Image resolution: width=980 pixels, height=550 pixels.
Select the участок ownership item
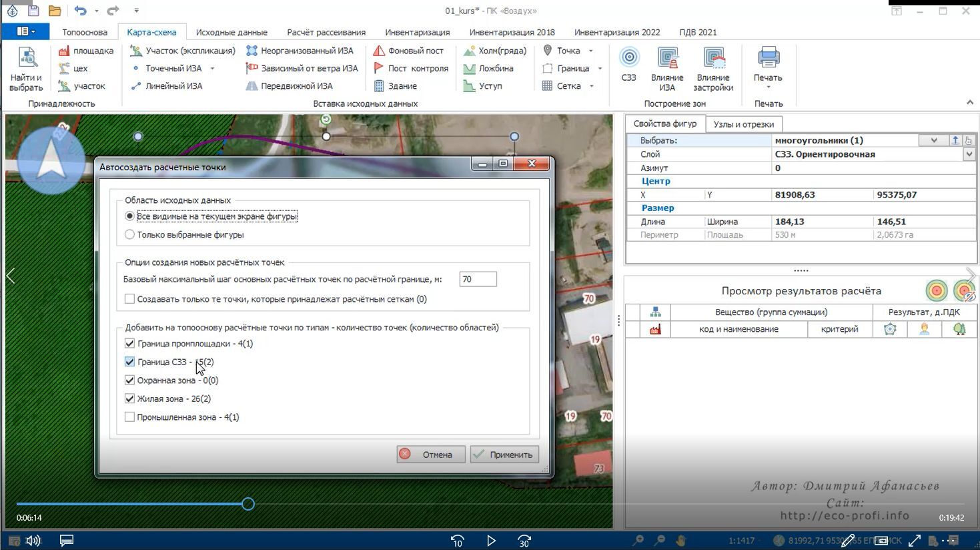pyautogui.click(x=82, y=86)
